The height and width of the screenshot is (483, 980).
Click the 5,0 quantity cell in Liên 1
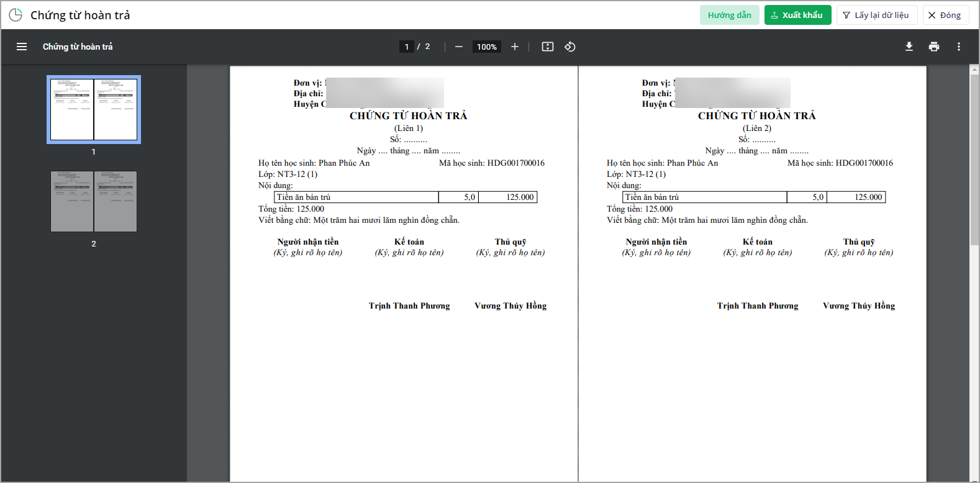click(459, 197)
